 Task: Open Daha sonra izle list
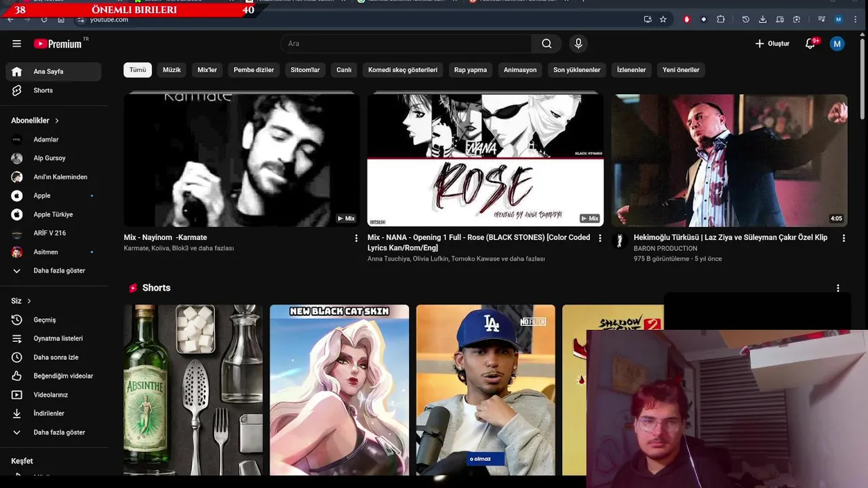[54, 357]
